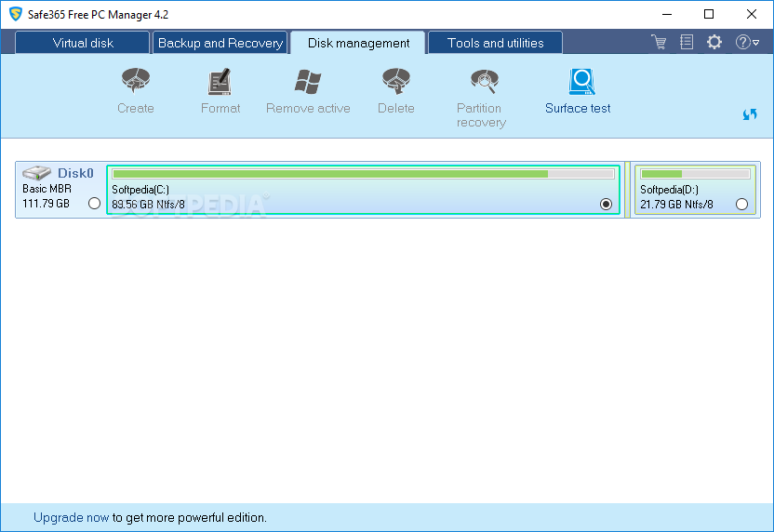Open the shopping cart icon
This screenshot has width=774, height=532.
coord(659,42)
